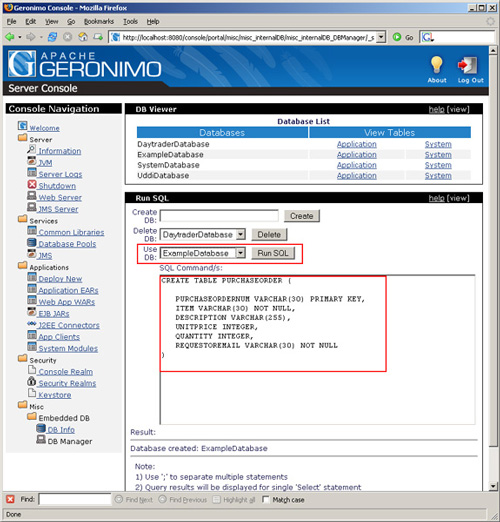
Task: Open the Application EARs link
Action: coord(68,290)
